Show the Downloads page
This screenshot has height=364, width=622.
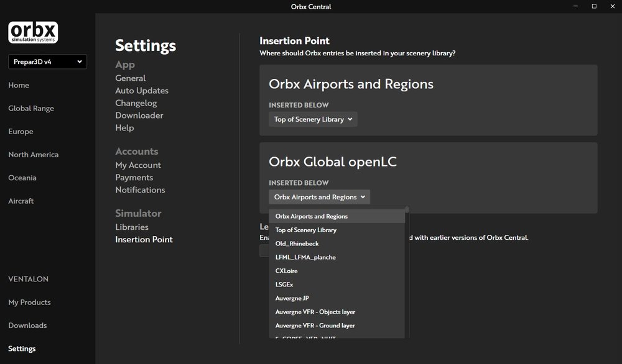coord(27,325)
